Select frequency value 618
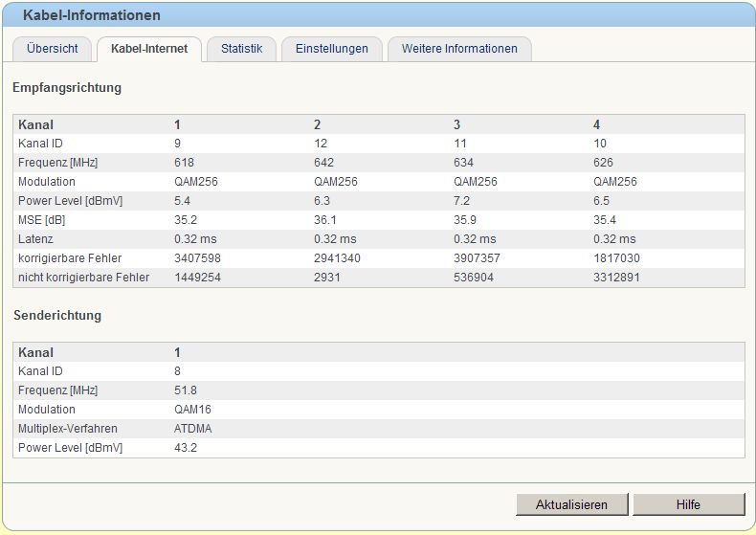756x535 pixels. (184, 163)
